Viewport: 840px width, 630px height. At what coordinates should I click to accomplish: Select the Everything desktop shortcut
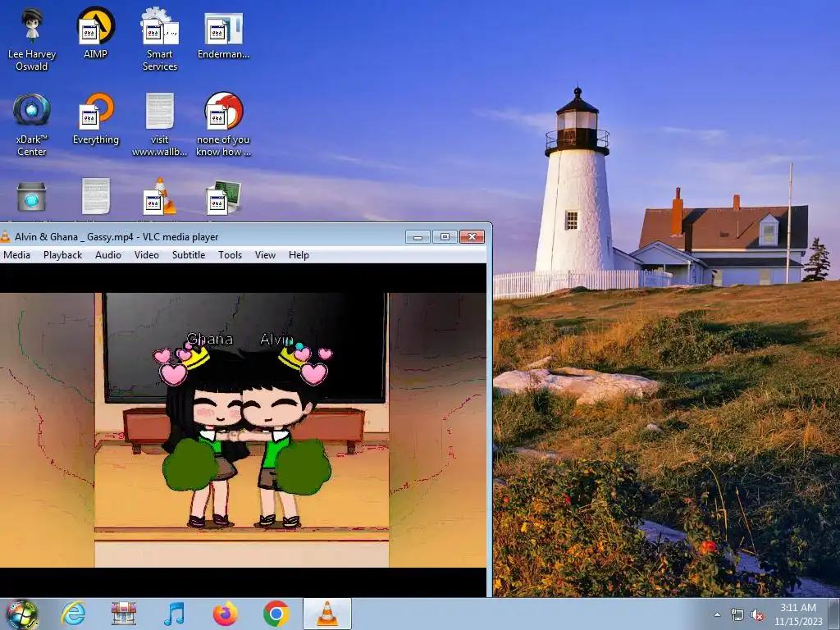tap(96, 118)
